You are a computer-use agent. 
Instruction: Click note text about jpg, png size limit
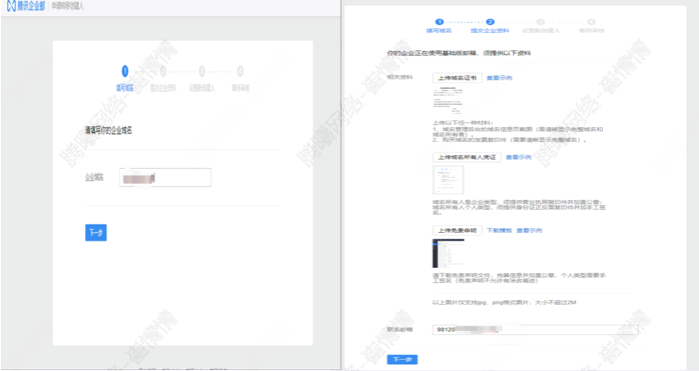pos(504,302)
